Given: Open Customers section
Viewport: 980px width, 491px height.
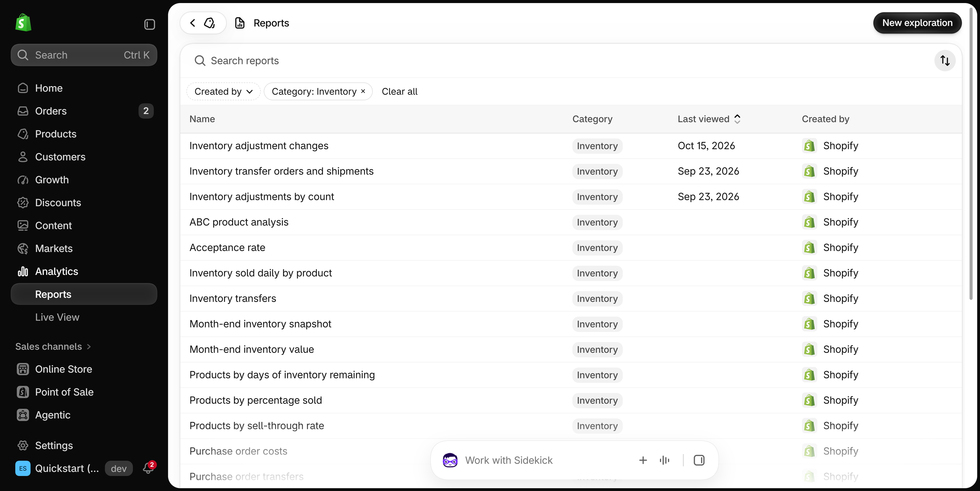Looking at the screenshot, I should tap(84, 157).
